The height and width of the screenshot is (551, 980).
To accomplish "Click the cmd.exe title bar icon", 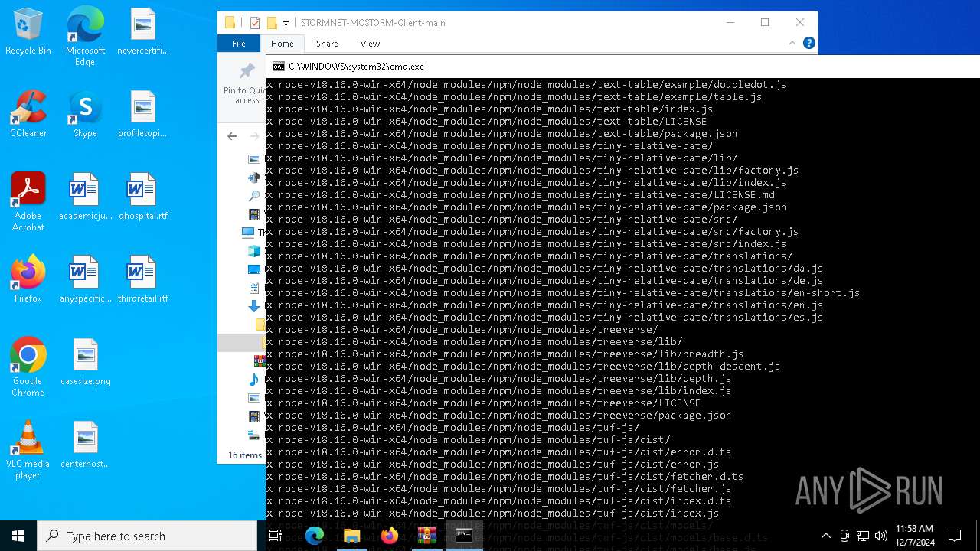I will click(279, 67).
